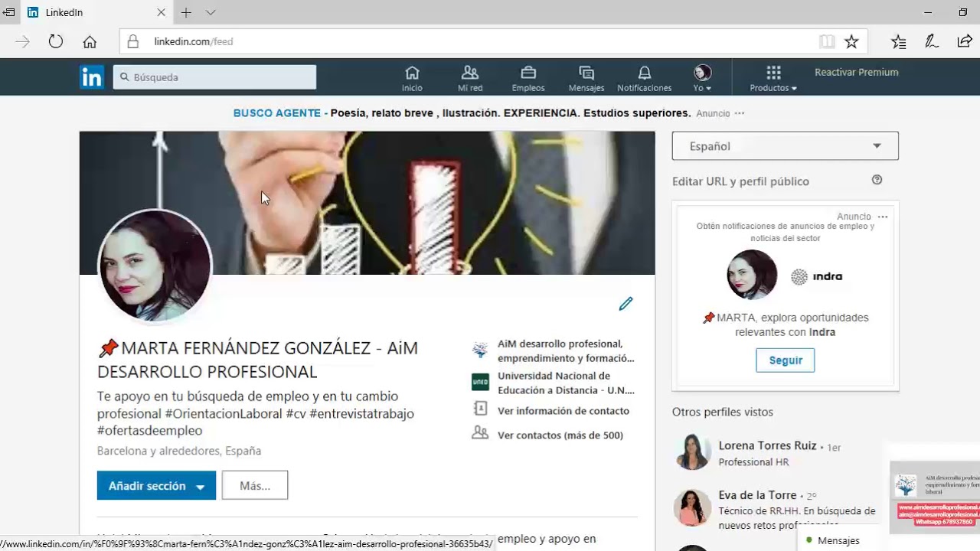Click the AiM company logo icon

(480, 350)
